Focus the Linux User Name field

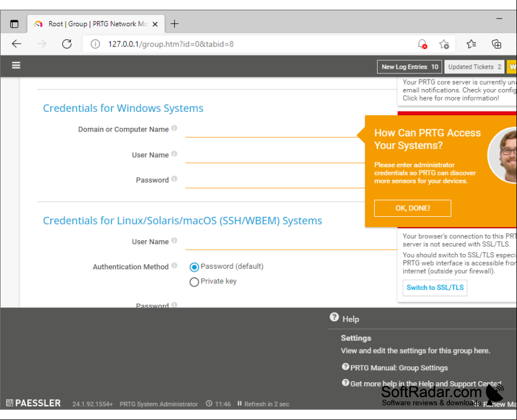click(291, 243)
